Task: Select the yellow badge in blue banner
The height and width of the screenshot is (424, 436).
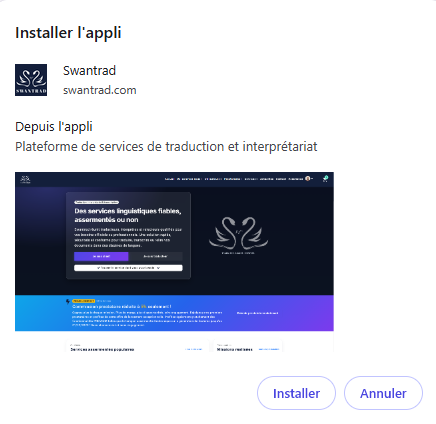Action: click(x=83, y=301)
